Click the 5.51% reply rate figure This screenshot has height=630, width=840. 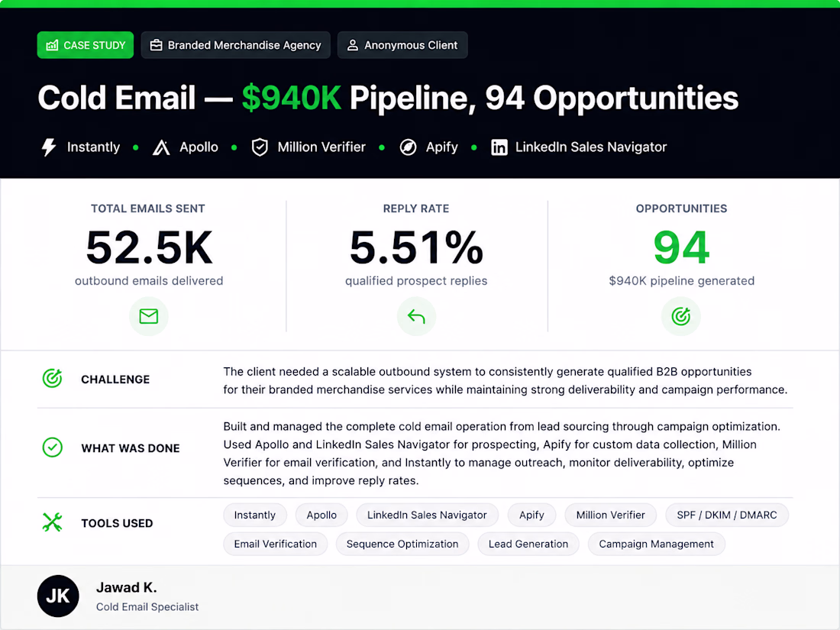tap(416, 247)
